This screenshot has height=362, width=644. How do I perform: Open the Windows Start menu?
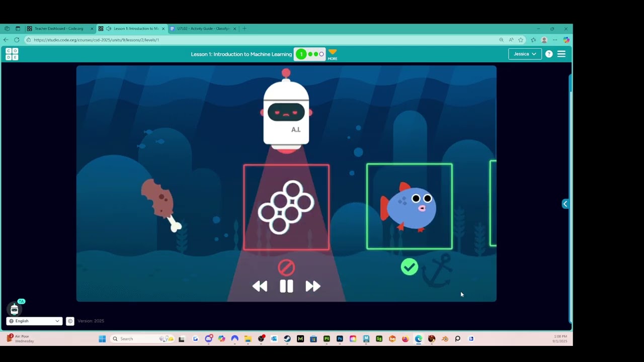pos(102,339)
